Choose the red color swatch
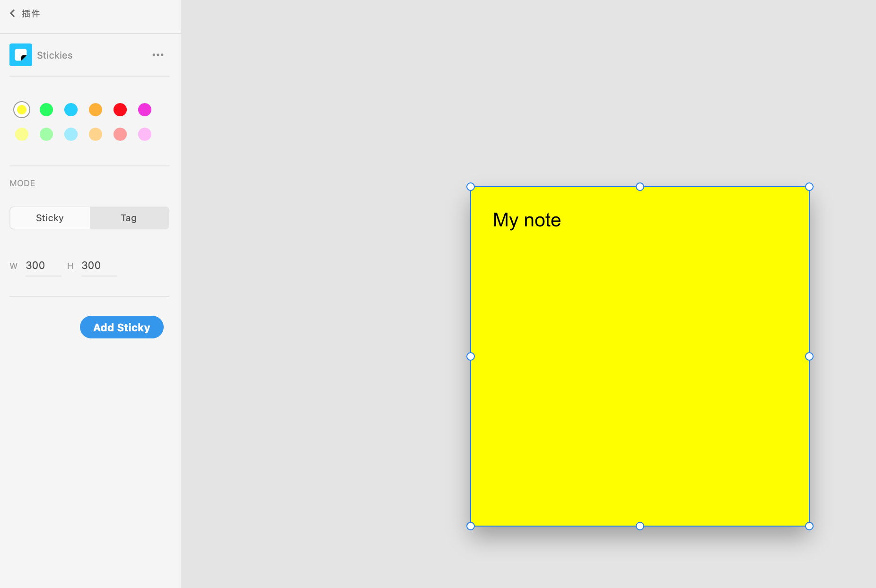876x588 pixels. pyautogui.click(x=120, y=110)
